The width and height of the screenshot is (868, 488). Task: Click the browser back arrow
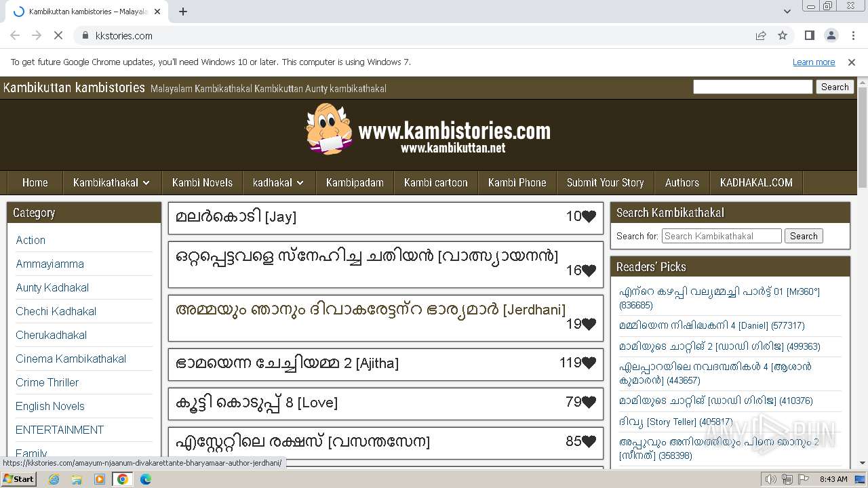tap(15, 35)
